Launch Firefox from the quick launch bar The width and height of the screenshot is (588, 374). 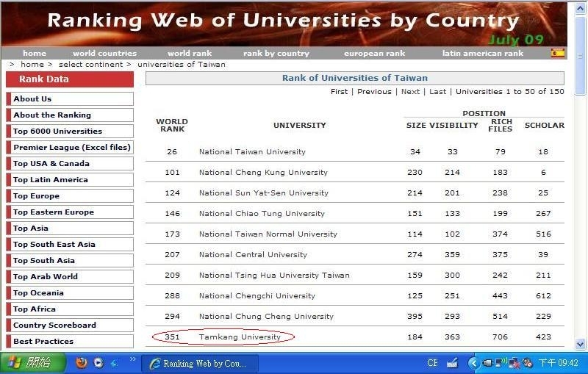point(81,363)
